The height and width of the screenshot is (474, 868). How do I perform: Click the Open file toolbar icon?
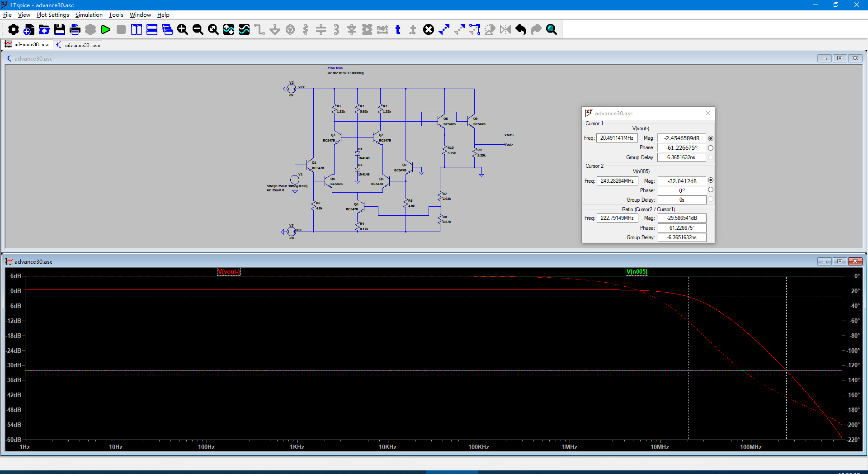click(44, 29)
